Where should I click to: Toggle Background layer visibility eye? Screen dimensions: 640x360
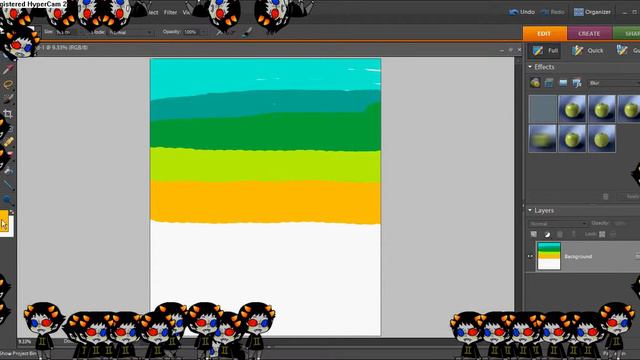click(x=530, y=256)
